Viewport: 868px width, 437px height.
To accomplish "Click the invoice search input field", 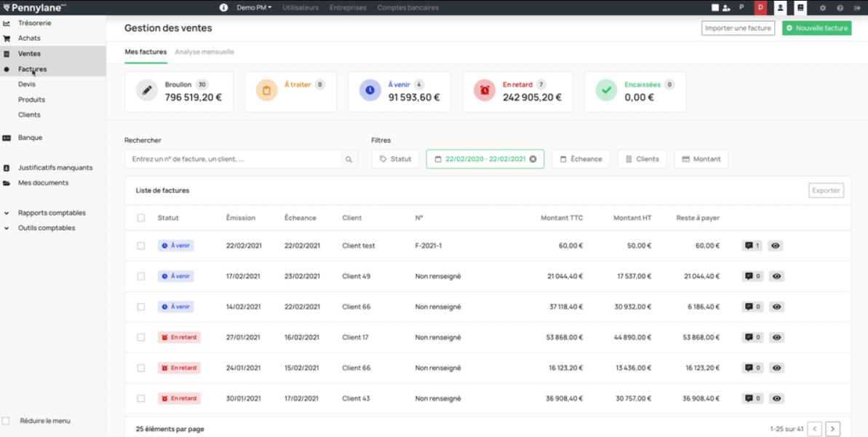I will click(x=233, y=160).
